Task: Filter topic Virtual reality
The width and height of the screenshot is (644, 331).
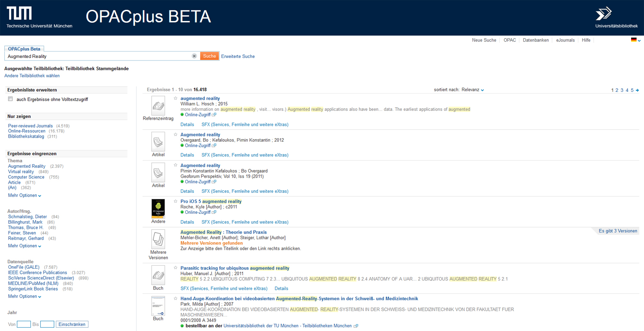Action: (21, 172)
